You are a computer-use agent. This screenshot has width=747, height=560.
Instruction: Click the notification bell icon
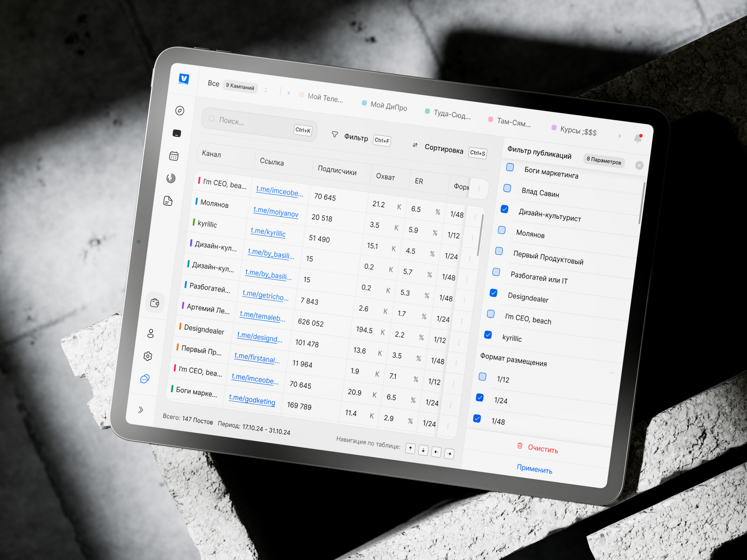pyautogui.click(x=638, y=138)
